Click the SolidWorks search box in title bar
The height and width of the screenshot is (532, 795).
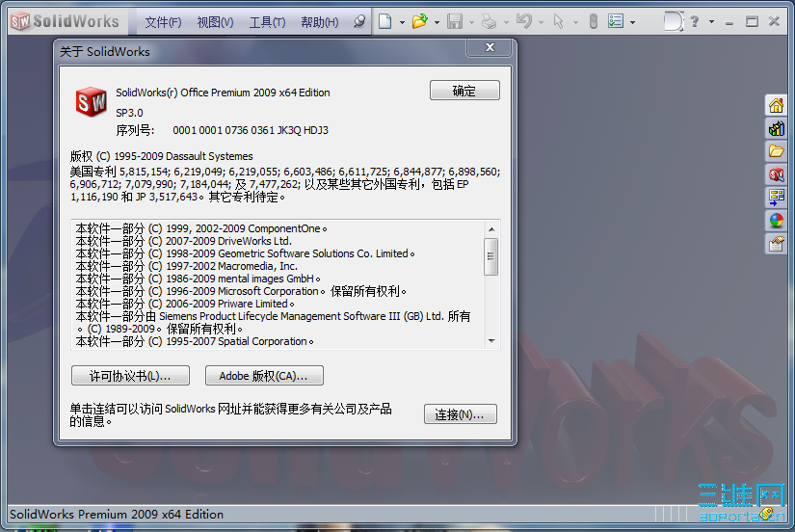[x=674, y=21]
